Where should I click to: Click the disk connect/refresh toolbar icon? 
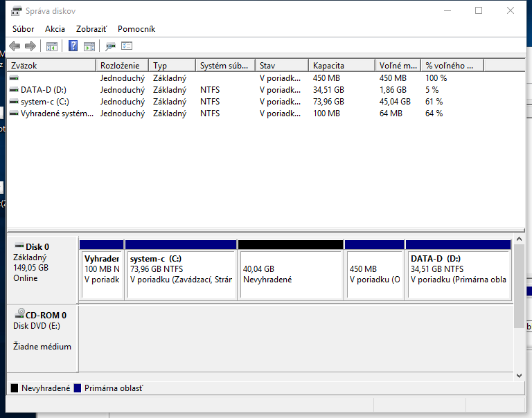(x=110, y=46)
